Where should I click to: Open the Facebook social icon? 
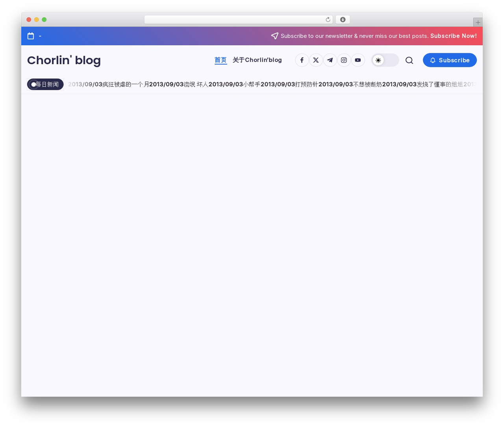click(x=302, y=60)
